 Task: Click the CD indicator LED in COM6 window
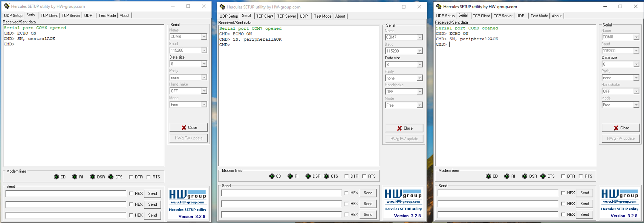pos(56,177)
